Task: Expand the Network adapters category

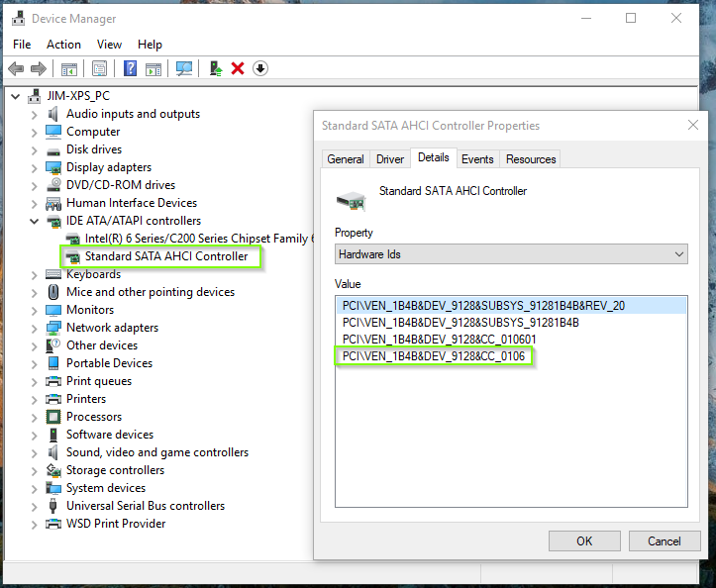Action: click(x=35, y=328)
